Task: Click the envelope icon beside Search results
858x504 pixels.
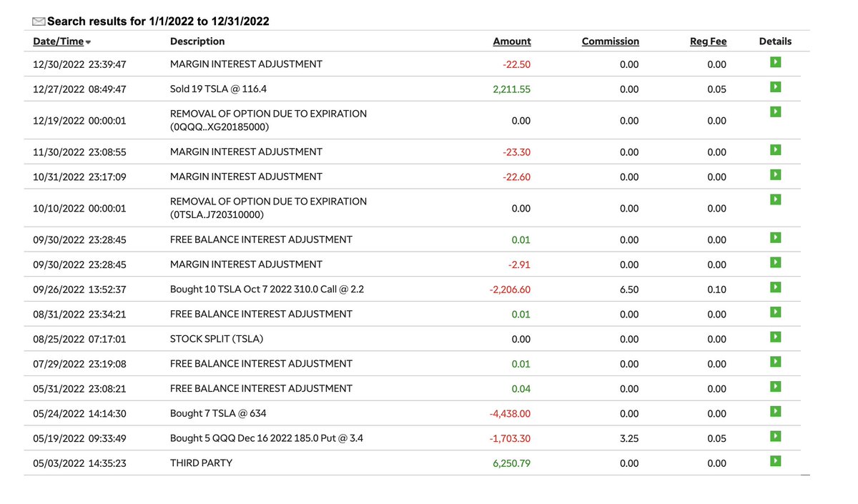Action: coord(39,21)
